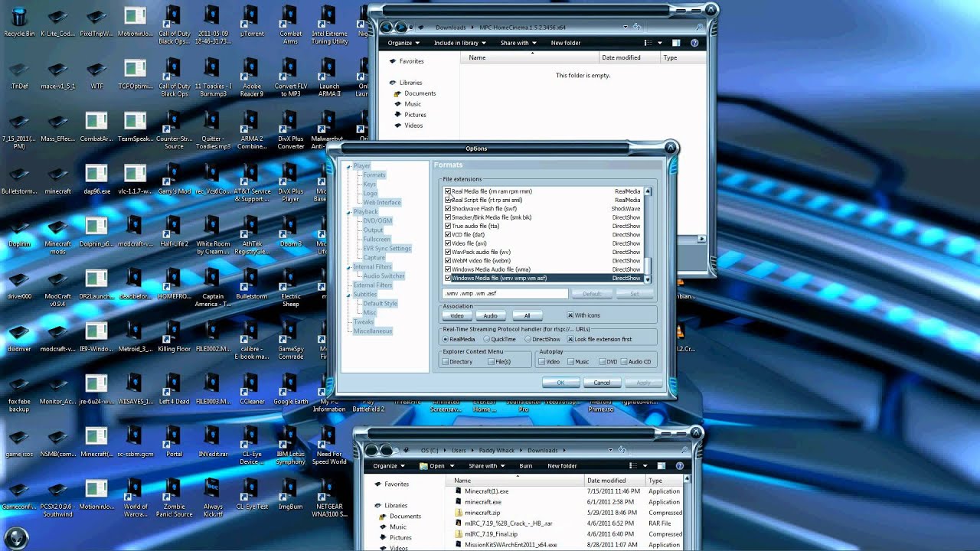The image size is (980, 551).
Task: Uncheck Shockwave Flash file (swf) checkbox
Action: 448,208
